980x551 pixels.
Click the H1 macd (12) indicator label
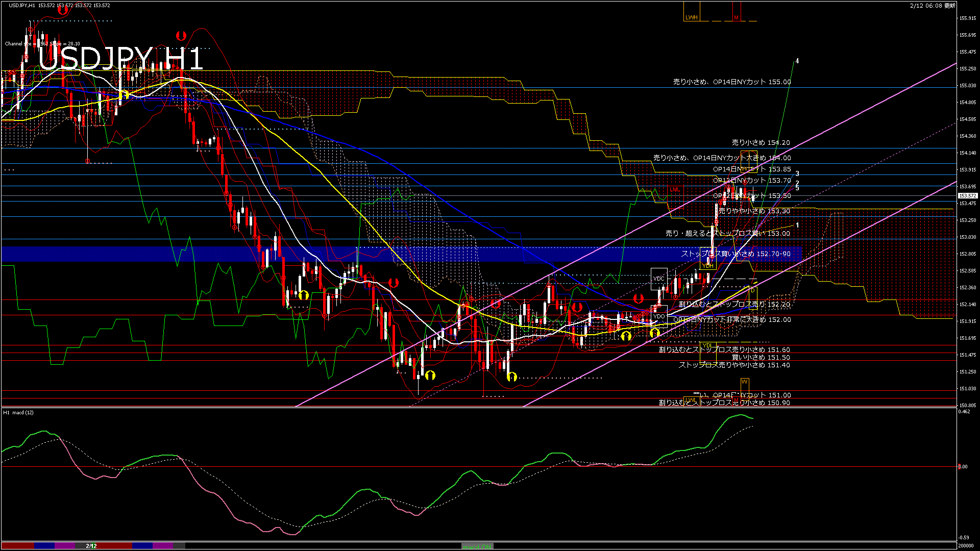click(x=18, y=412)
